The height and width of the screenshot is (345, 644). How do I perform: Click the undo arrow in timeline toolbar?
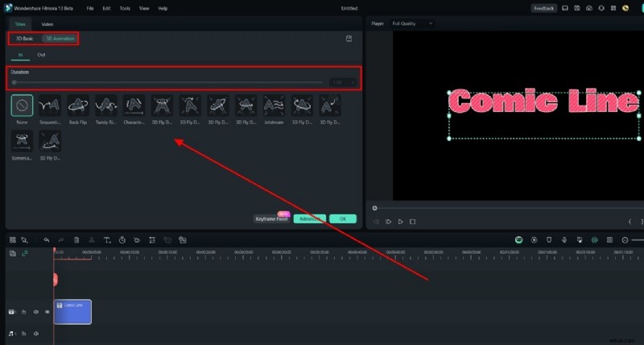tap(46, 240)
